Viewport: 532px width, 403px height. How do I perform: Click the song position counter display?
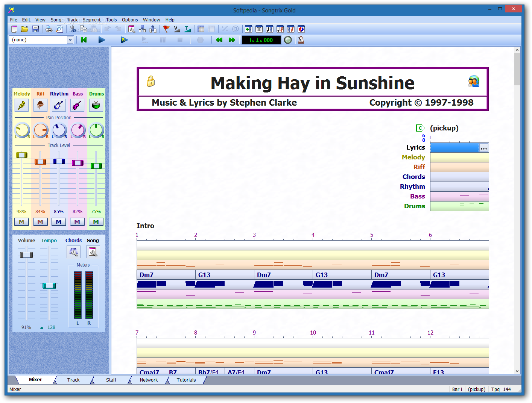point(261,40)
